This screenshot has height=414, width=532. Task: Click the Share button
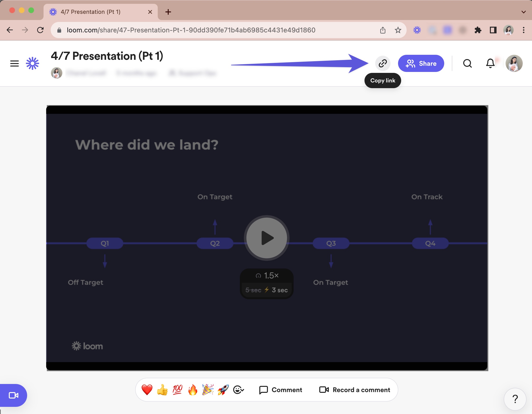click(421, 63)
